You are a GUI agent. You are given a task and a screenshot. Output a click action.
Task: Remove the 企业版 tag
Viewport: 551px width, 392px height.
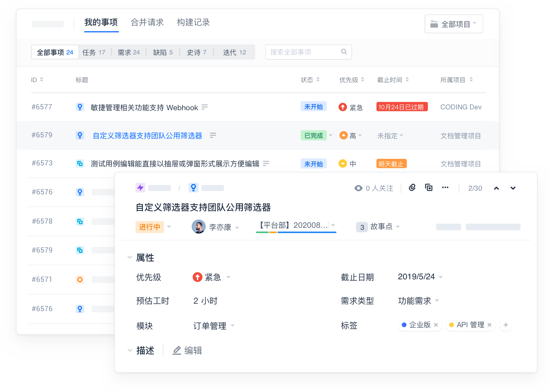[436, 325]
